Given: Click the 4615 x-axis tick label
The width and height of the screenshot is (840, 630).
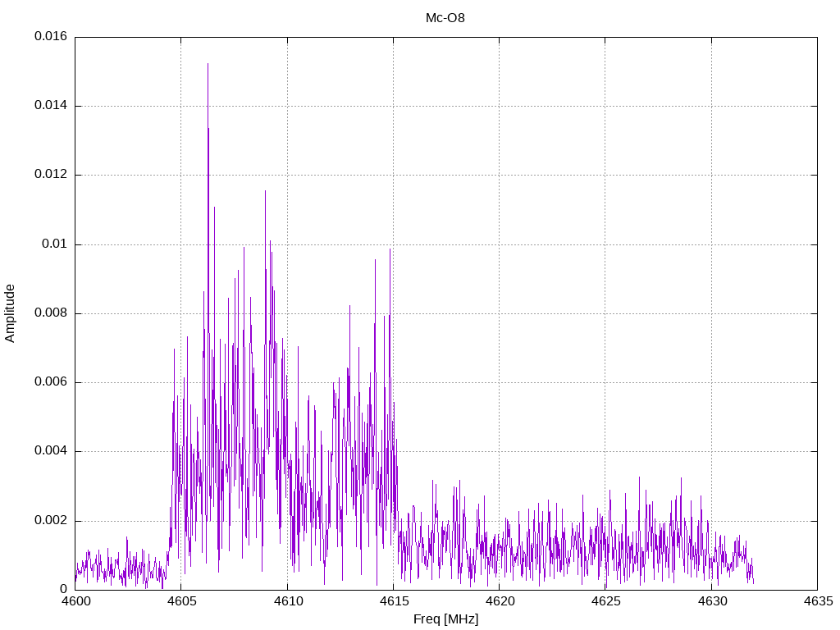Looking at the screenshot, I should 393,601.
